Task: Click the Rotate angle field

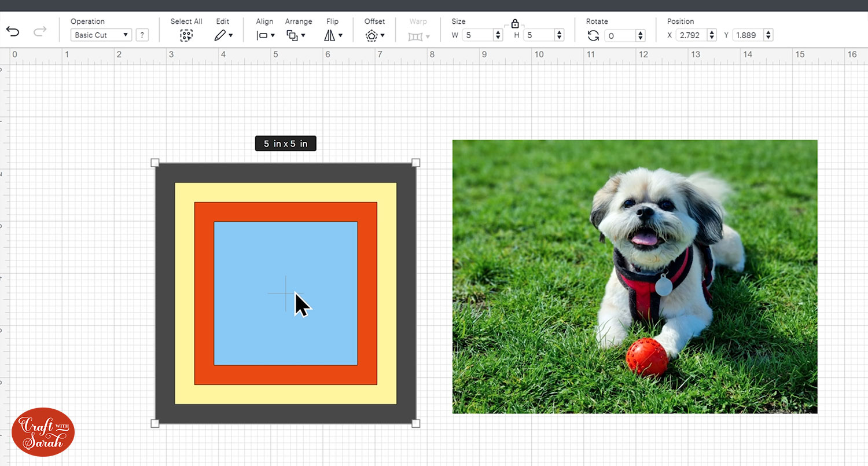Action: click(x=620, y=35)
